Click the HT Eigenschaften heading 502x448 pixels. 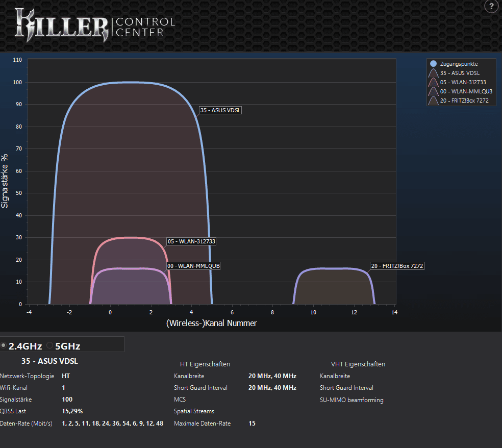(x=205, y=364)
